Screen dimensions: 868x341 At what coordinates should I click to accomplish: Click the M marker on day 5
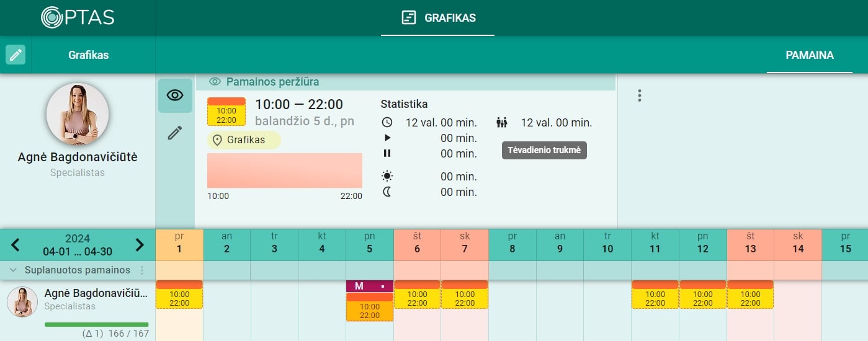(370, 286)
